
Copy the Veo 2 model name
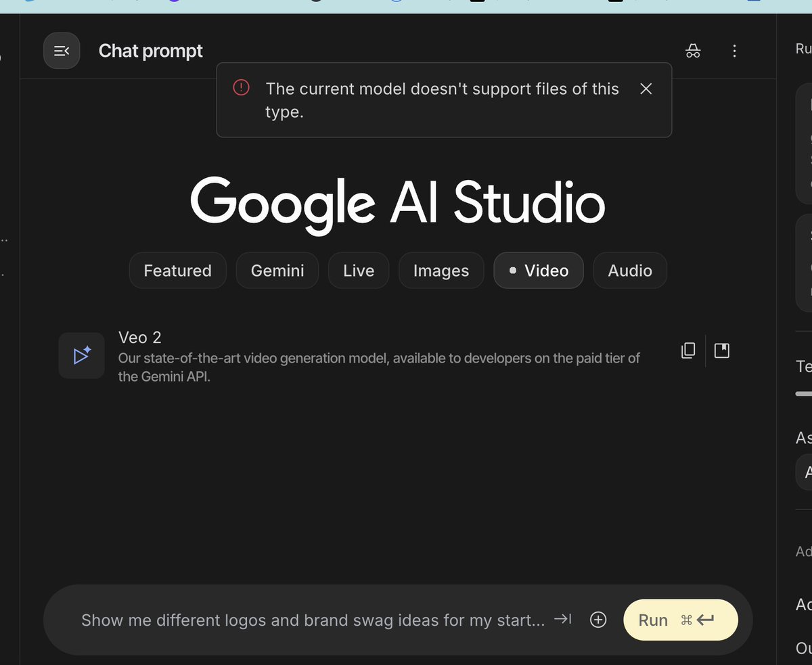pos(688,350)
